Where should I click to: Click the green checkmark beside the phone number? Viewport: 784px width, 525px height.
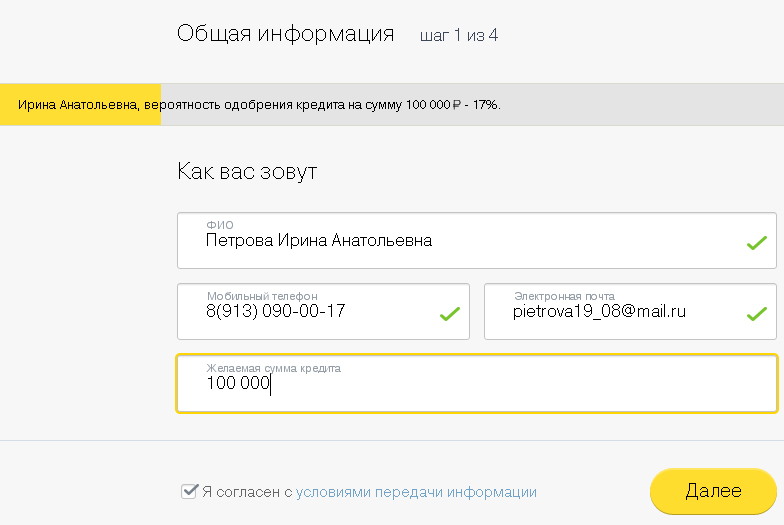click(x=449, y=314)
